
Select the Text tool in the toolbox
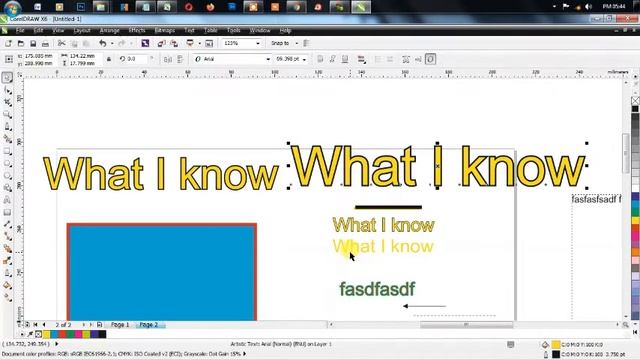7,200
